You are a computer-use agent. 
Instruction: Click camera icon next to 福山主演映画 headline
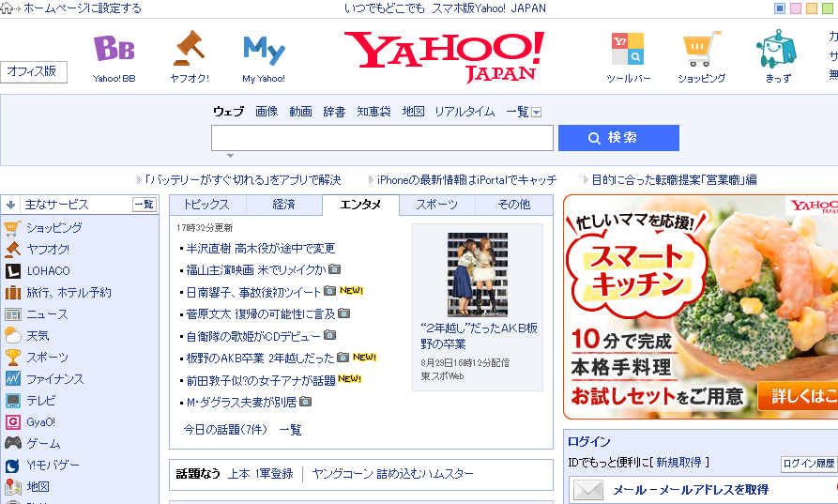335,268
